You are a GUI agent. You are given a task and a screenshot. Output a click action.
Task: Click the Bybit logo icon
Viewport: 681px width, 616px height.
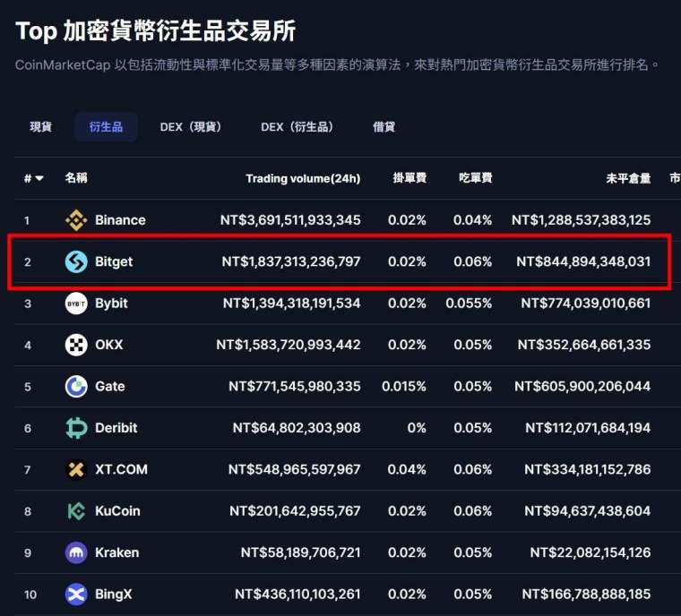pyautogui.click(x=76, y=304)
